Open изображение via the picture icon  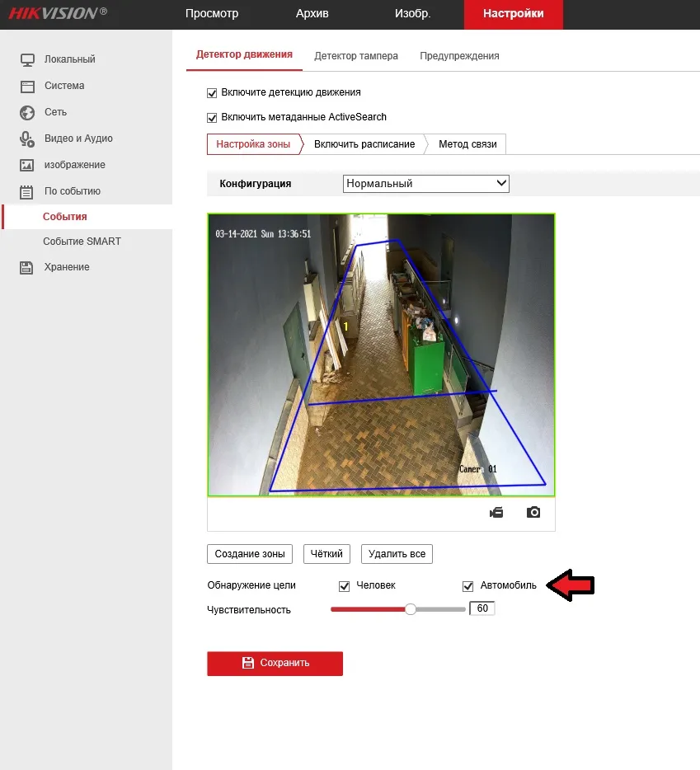point(26,165)
